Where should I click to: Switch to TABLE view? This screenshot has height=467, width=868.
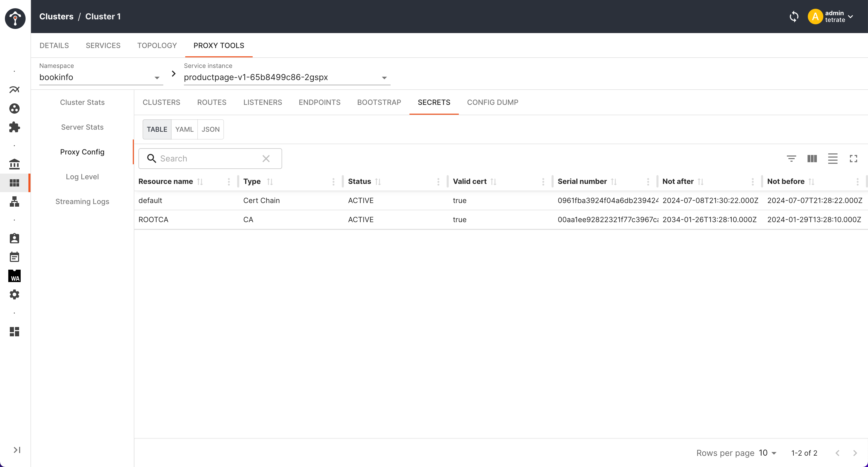[157, 129]
